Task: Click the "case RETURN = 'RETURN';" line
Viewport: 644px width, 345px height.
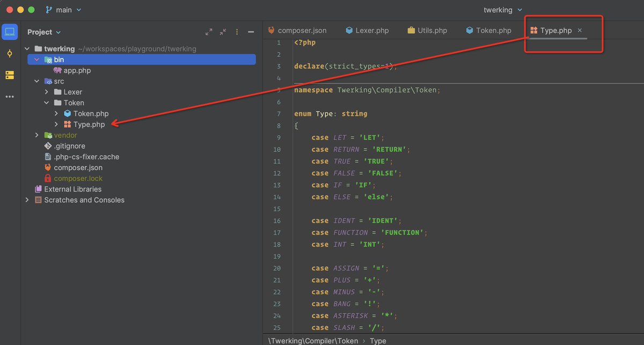Action: [361, 149]
